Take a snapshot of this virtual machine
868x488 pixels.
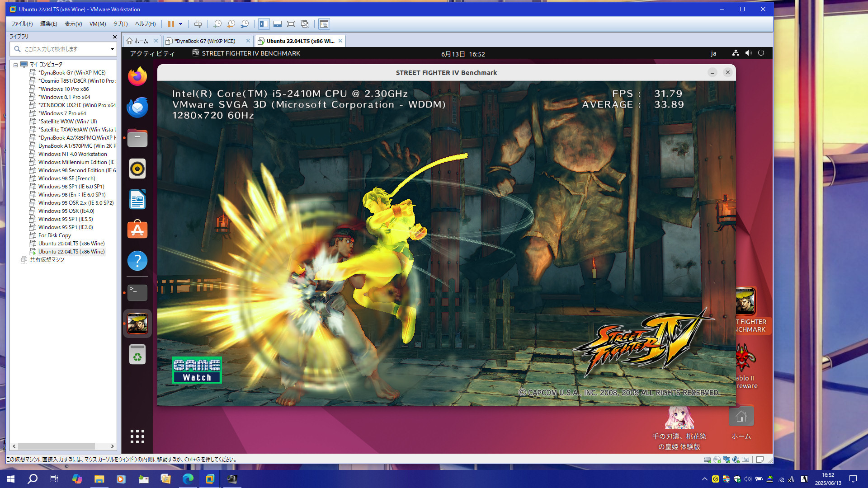coord(217,24)
